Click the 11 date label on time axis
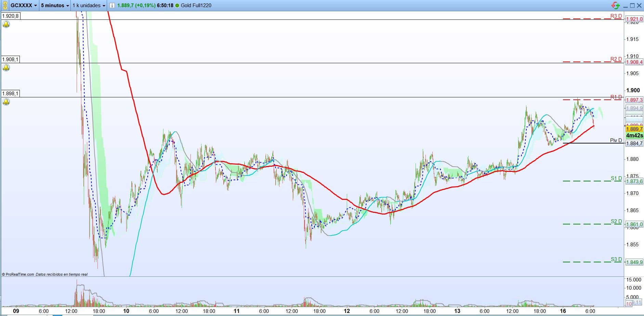The height and width of the screenshot is (316, 644). (x=236, y=311)
